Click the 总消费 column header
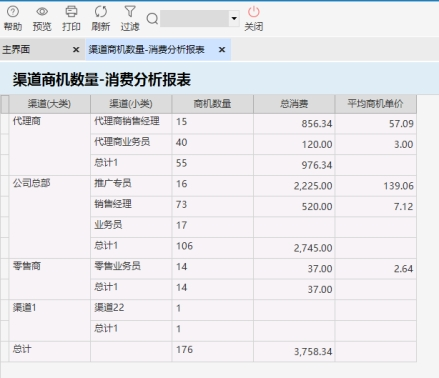 [294, 104]
